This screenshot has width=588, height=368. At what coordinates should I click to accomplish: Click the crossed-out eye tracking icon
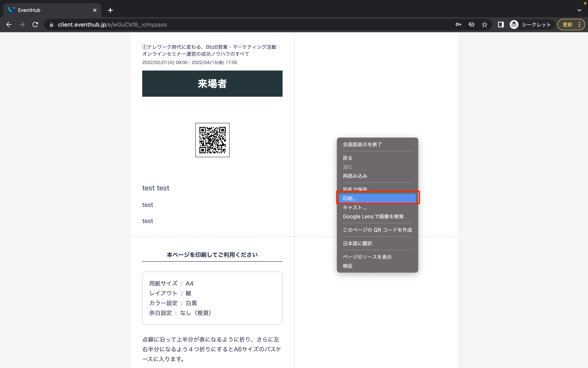coord(471,25)
